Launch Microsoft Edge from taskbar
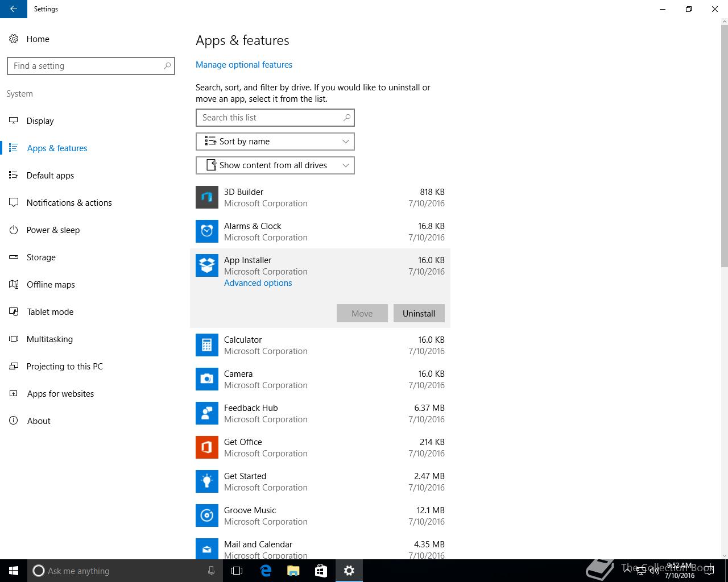Image resolution: width=728 pixels, height=582 pixels. (x=266, y=571)
